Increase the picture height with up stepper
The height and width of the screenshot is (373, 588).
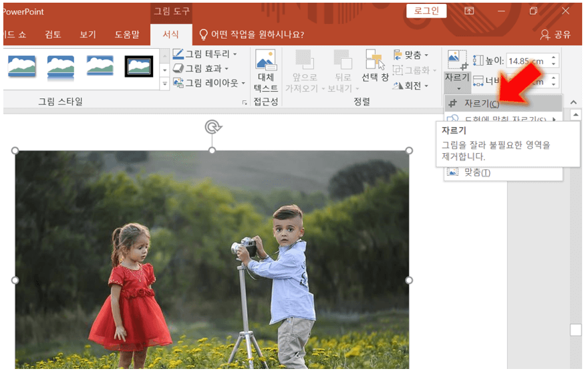pos(554,57)
